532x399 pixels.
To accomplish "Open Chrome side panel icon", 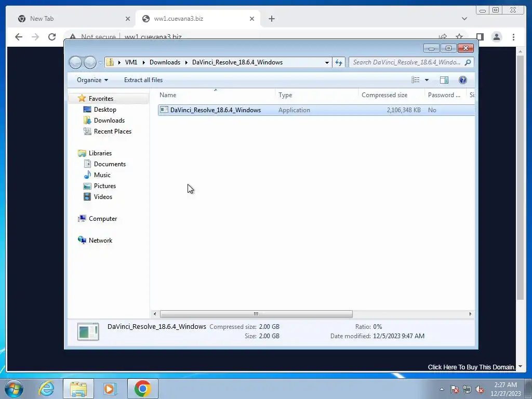I will (480, 37).
